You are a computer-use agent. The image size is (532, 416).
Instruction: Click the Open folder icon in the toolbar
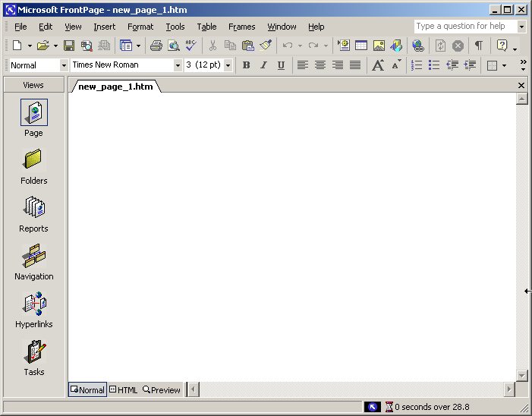click(x=43, y=45)
